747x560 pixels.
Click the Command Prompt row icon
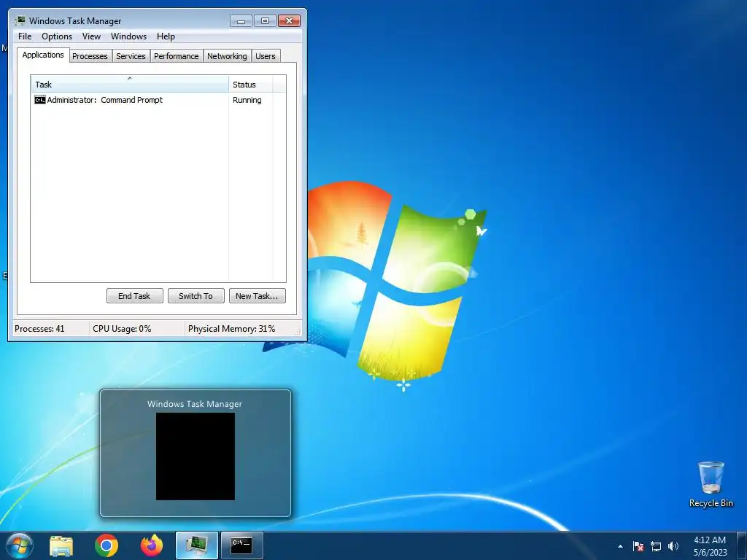click(x=40, y=100)
